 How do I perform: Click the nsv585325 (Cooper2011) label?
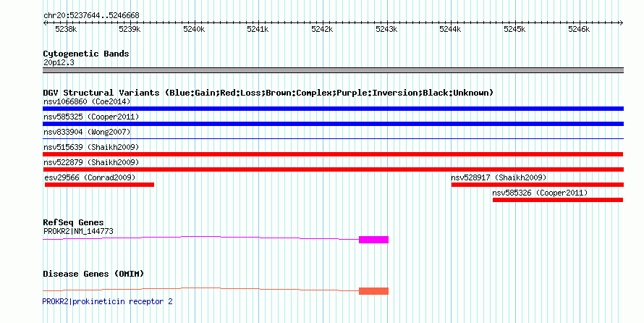[91, 117]
